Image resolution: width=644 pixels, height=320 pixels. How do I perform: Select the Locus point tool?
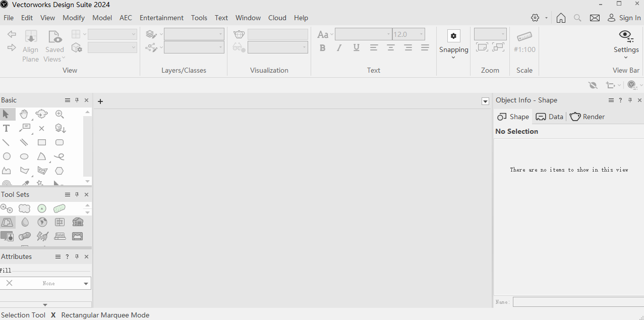(42, 129)
